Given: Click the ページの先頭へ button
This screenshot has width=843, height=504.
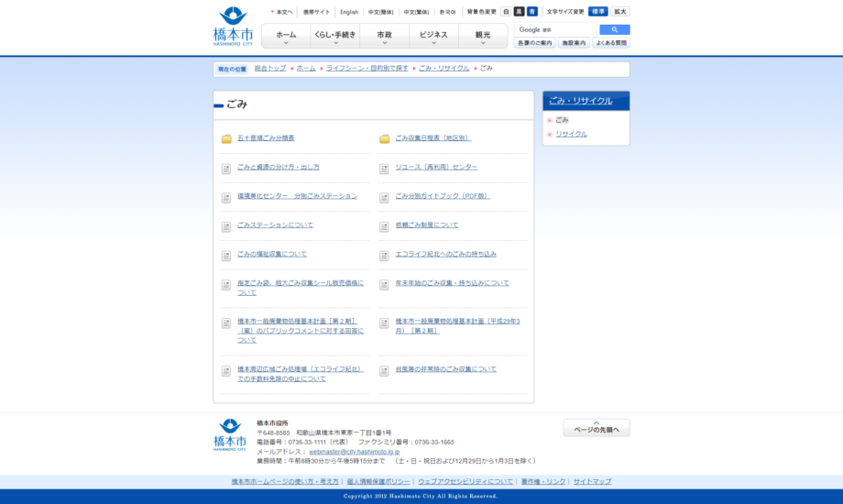Looking at the screenshot, I should [597, 428].
